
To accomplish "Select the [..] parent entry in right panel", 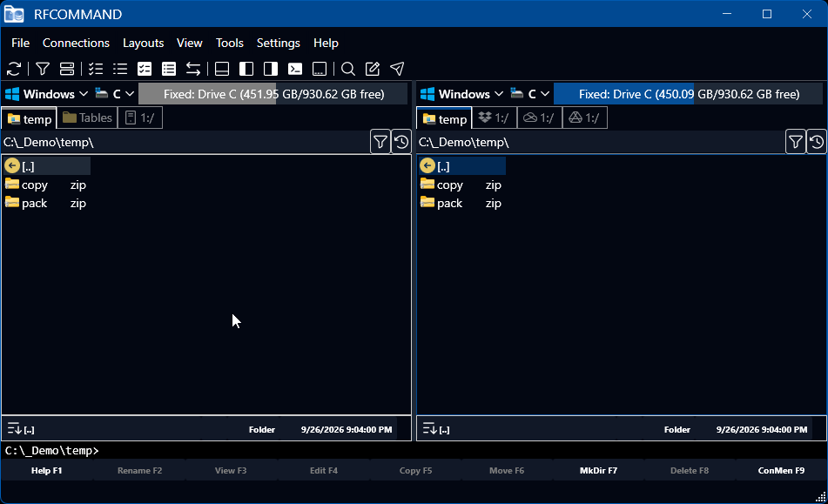I will [462, 166].
